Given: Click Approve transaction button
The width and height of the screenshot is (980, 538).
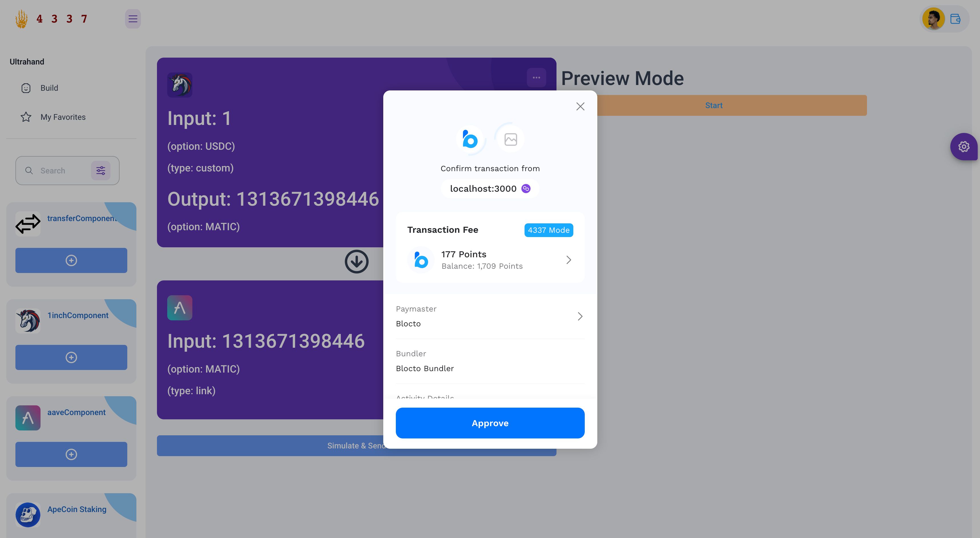Looking at the screenshot, I should pyautogui.click(x=490, y=423).
